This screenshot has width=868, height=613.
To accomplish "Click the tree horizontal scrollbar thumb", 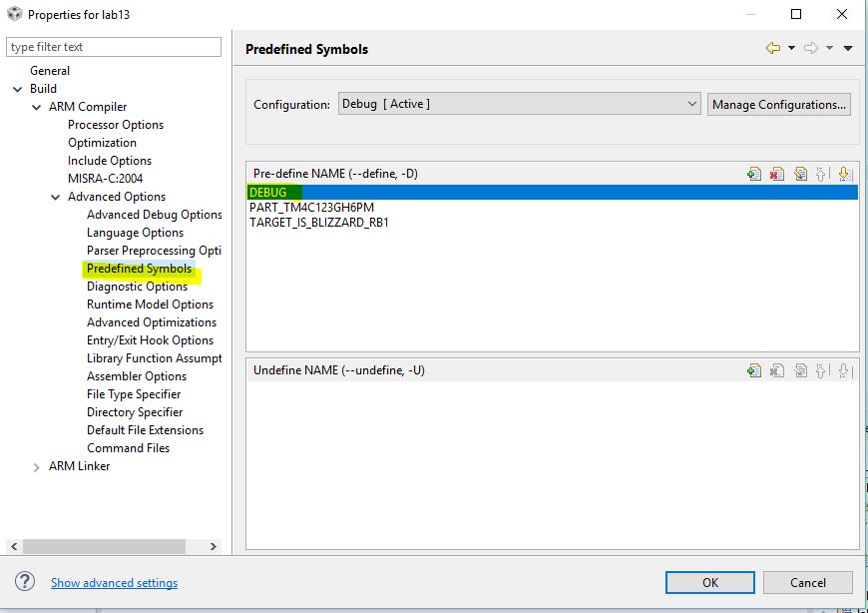I will coord(104,546).
